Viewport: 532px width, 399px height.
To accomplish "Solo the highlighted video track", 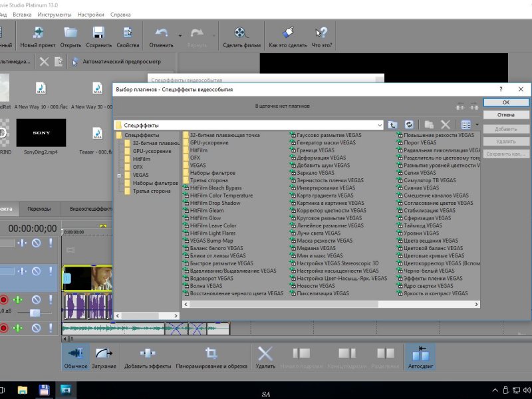I will (x=51, y=271).
